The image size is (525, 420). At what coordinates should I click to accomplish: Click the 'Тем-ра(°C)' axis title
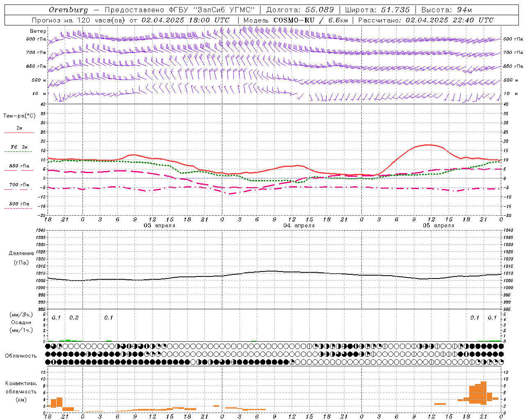click(19, 116)
